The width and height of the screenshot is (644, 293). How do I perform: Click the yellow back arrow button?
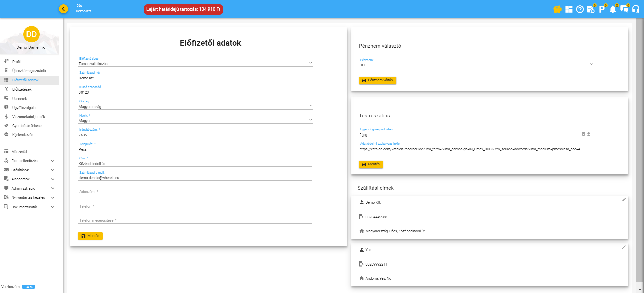coord(63,9)
